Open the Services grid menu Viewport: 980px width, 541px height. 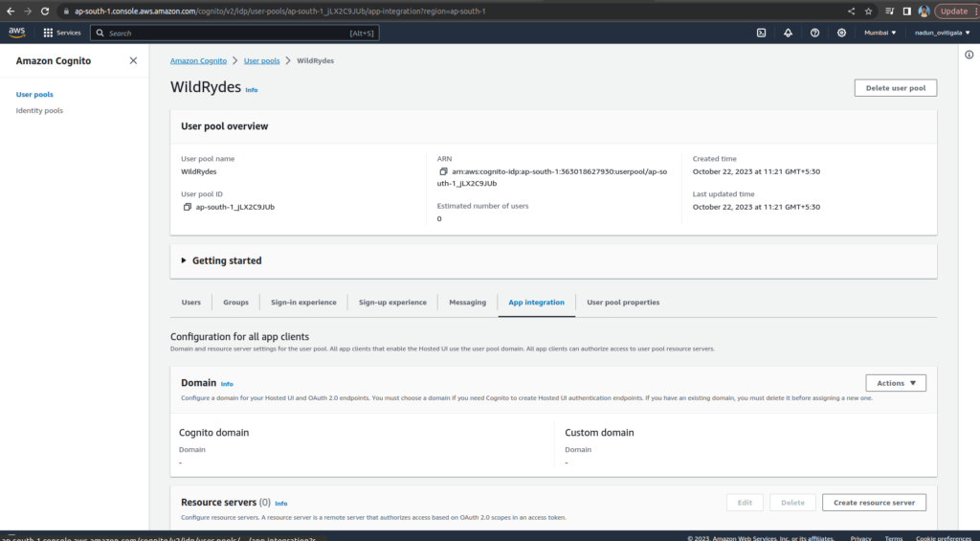[62, 33]
